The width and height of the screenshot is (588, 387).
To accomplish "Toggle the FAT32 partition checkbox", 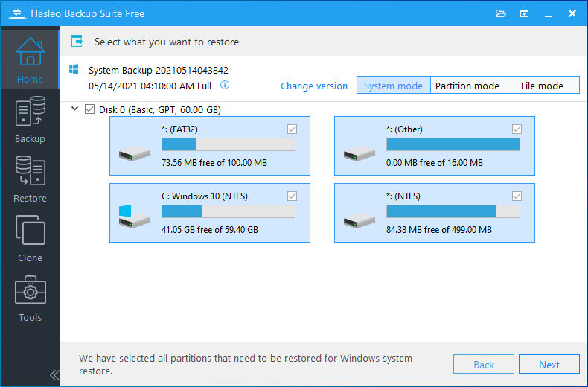I will click(x=292, y=129).
